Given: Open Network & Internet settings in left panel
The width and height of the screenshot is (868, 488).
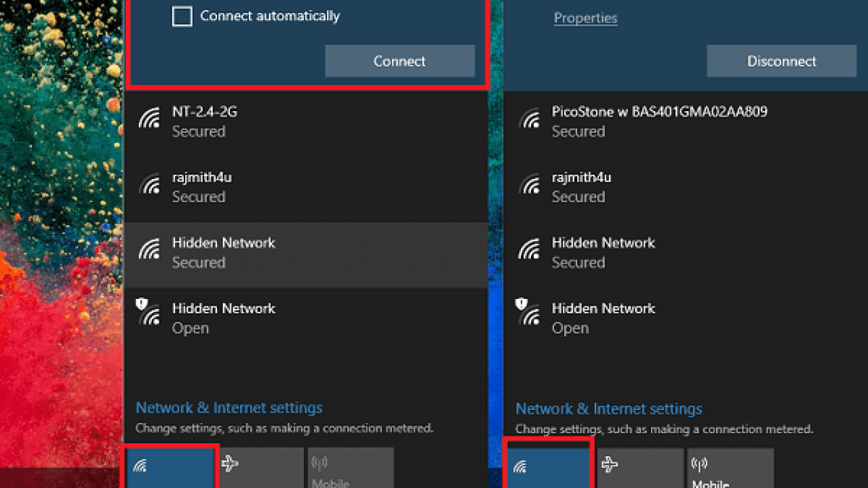Looking at the screenshot, I should [229, 408].
